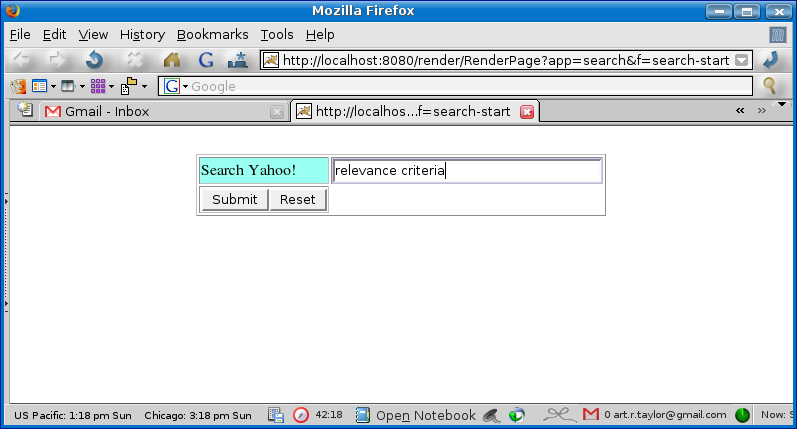This screenshot has width=797, height=429.
Task: Click the save-session icon in status bar
Action: coord(275,415)
